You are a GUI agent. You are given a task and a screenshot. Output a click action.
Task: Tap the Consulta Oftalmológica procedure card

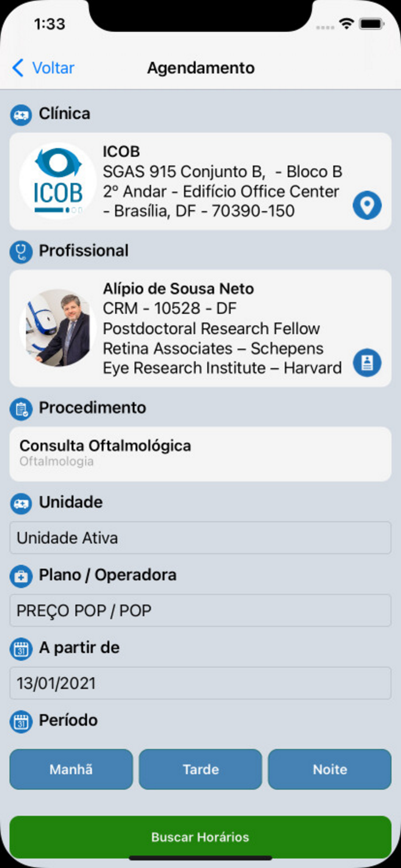click(x=200, y=454)
